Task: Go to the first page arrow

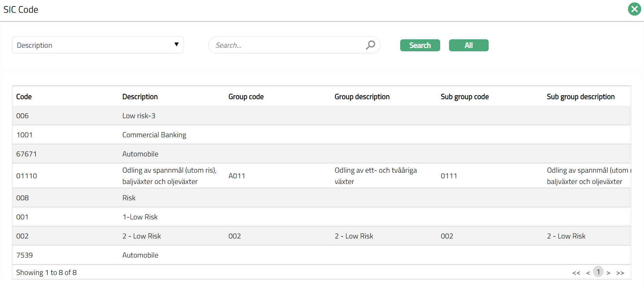Action: click(576, 273)
